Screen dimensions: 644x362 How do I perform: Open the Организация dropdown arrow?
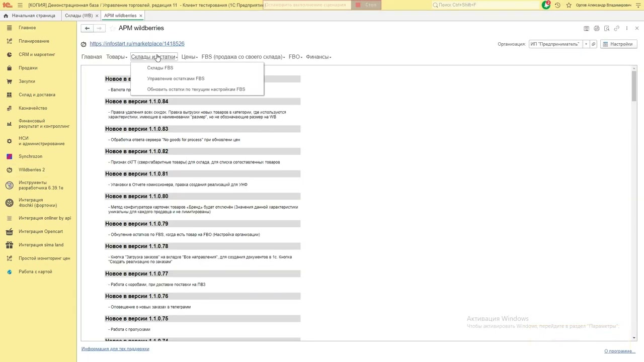[586, 44]
